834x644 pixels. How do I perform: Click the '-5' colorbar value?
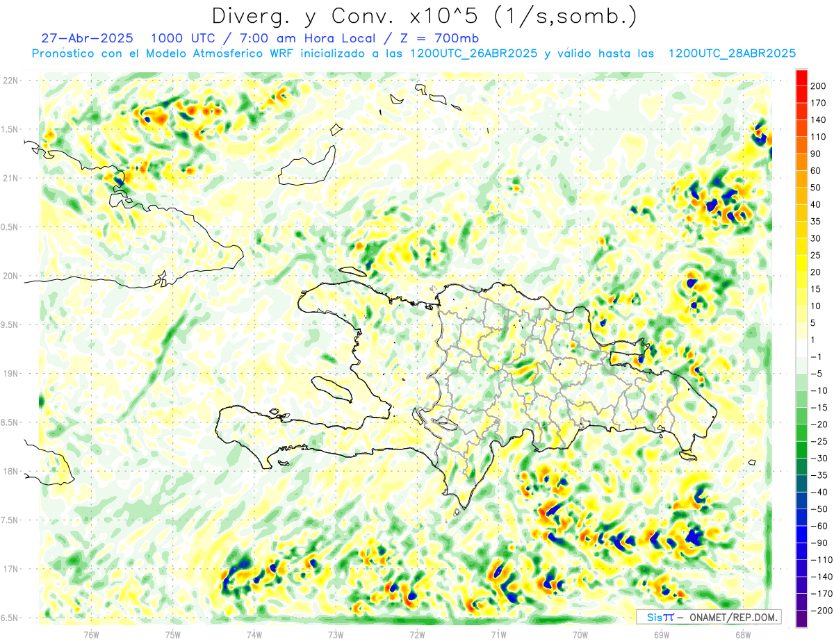tap(817, 374)
